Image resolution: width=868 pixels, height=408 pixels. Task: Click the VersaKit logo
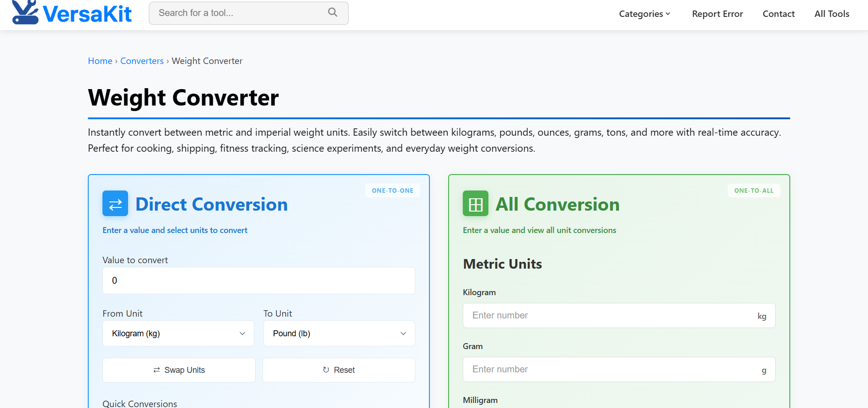pos(72,12)
